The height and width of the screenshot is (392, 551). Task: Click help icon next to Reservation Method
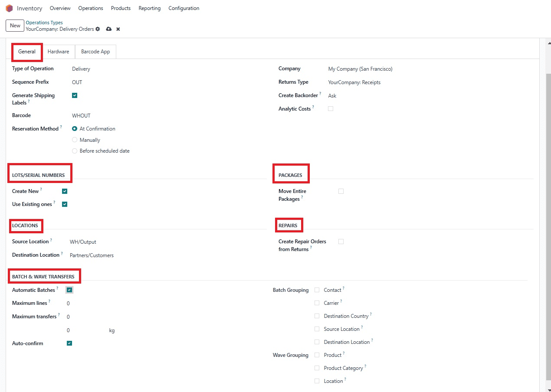[x=61, y=127]
